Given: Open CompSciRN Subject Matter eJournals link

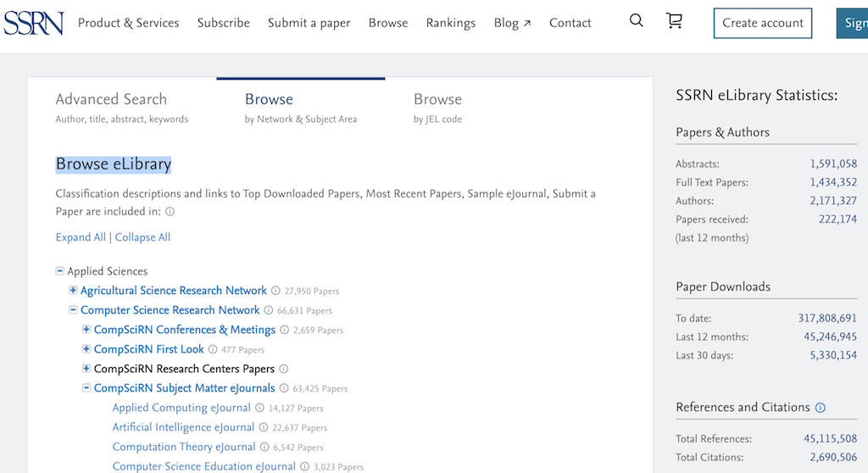Looking at the screenshot, I should click(184, 388).
